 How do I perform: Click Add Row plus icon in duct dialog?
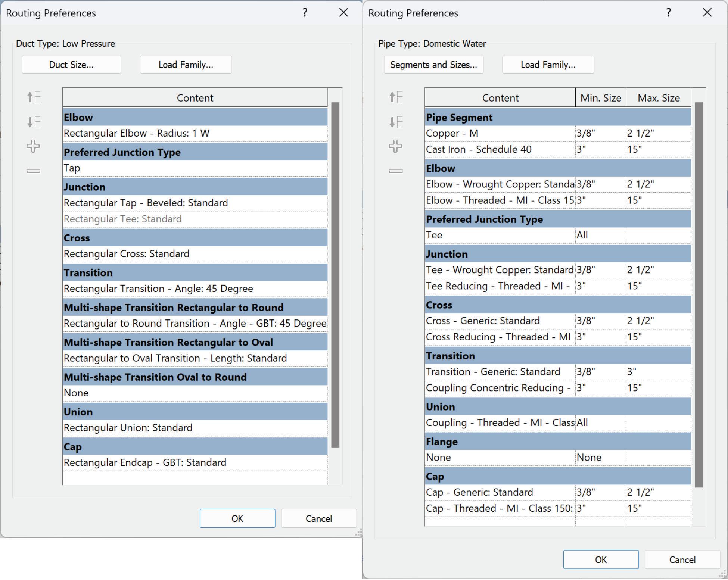pos(33,146)
